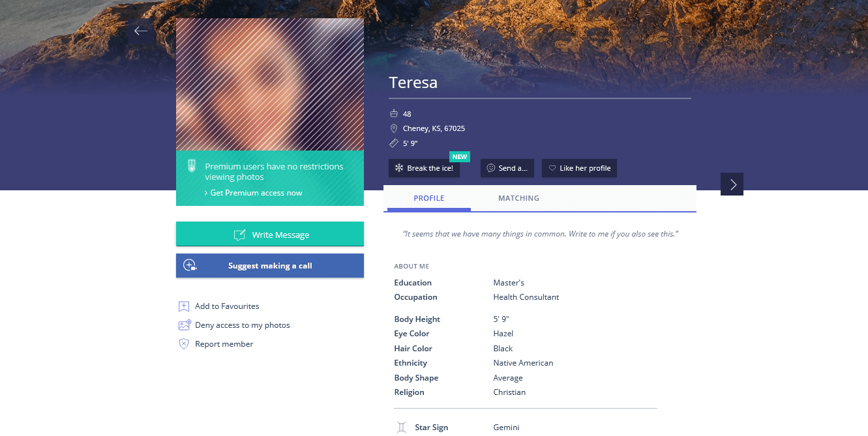
Task: Open the next profile with right chevron
Action: pyautogui.click(x=732, y=184)
